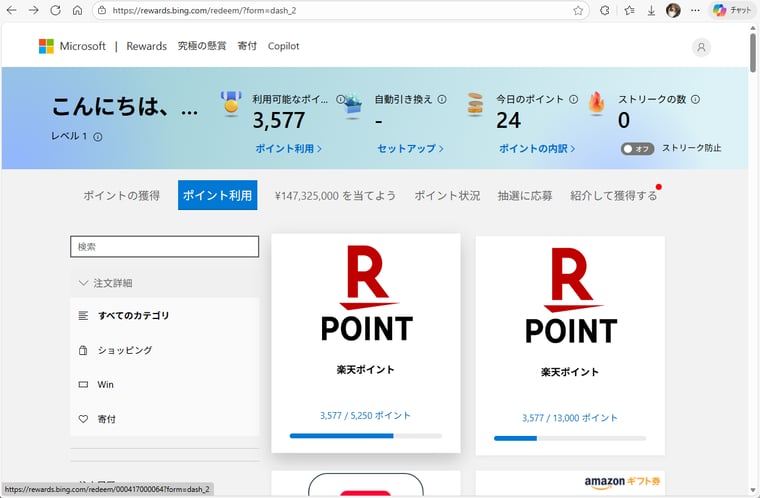The height and width of the screenshot is (498, 760).
Task: Collapse the 注文詳細 section
Action: tap(164, 283)
